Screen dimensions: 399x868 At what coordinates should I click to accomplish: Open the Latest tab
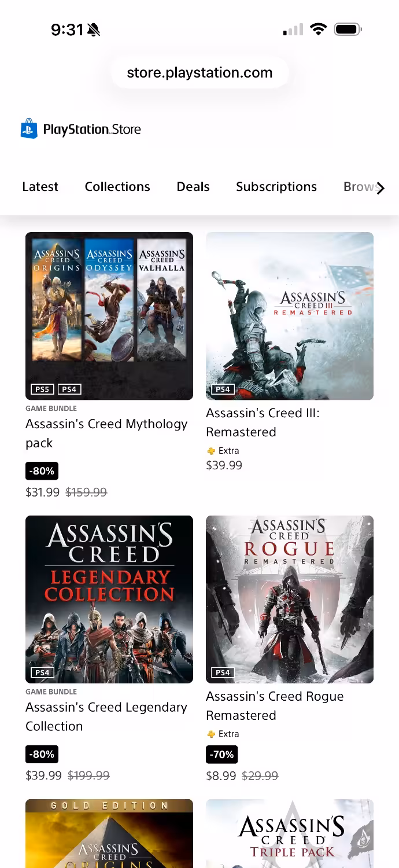[x=40, y=187]
